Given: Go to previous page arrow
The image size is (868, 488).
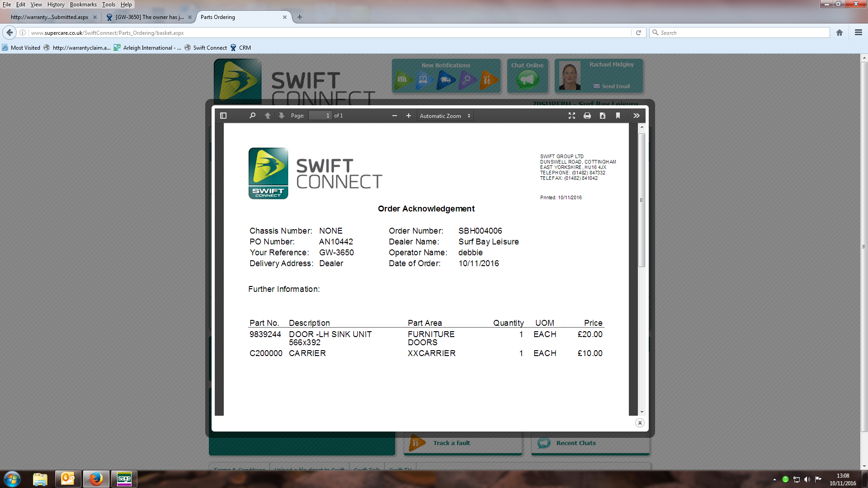Looking at the screenshot, I should [268, 116].
